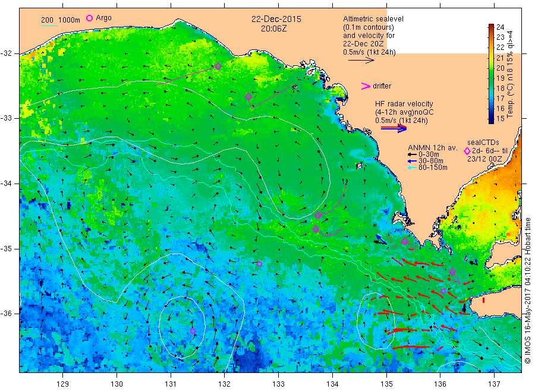
Task: Click the 'sealCTDs' legend heading
Action: point(483,143)
